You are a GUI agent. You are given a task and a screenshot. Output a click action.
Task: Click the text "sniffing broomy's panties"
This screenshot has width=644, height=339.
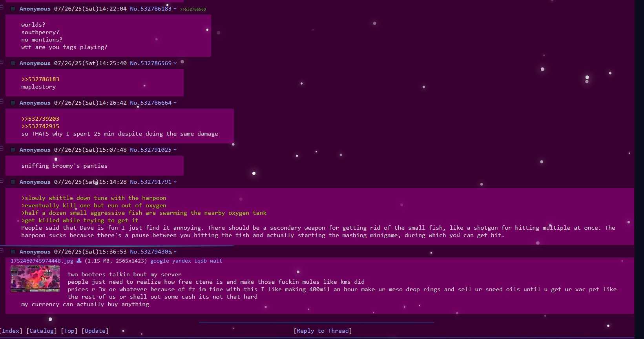[64, 166]
